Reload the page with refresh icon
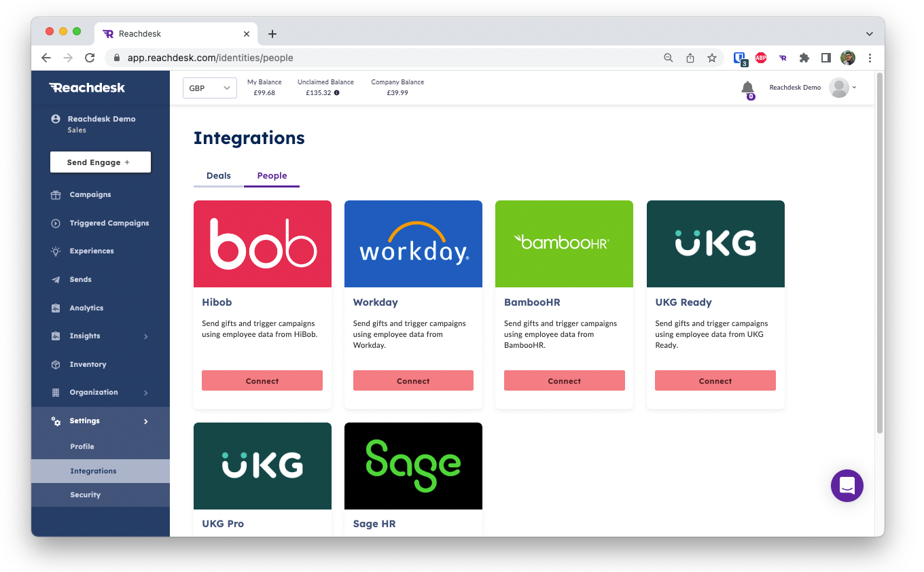 90,58
